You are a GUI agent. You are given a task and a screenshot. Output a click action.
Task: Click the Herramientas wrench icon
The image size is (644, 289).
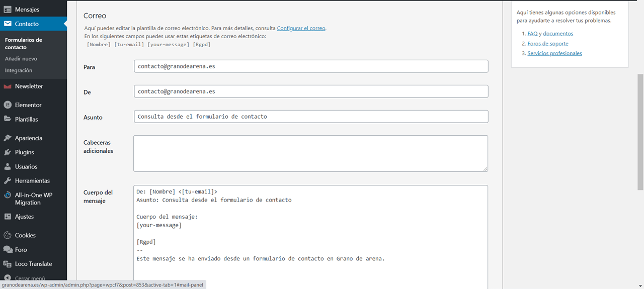pos(8,180)
